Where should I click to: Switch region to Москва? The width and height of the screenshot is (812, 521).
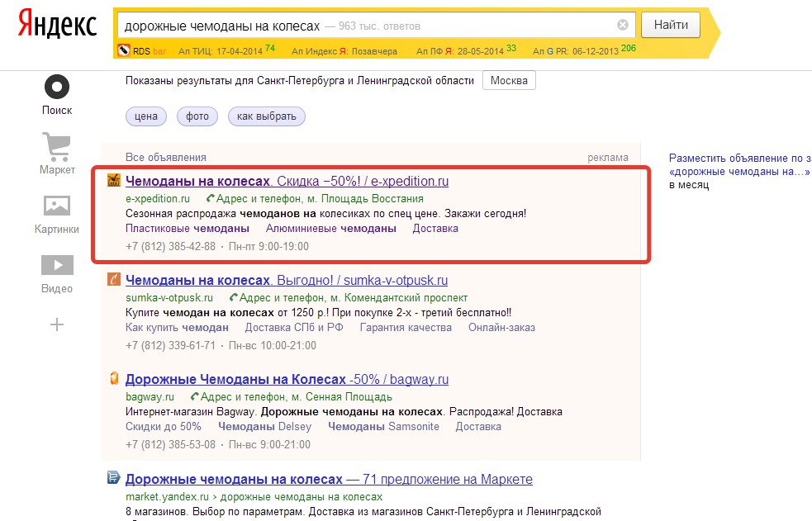509,81
